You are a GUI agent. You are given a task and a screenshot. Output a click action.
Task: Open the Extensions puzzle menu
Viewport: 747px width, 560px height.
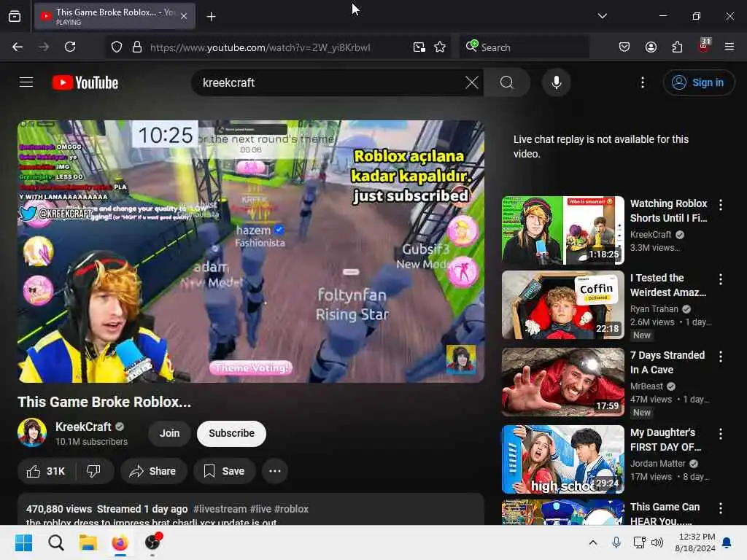pyautogui.click(x=677, y=47)
